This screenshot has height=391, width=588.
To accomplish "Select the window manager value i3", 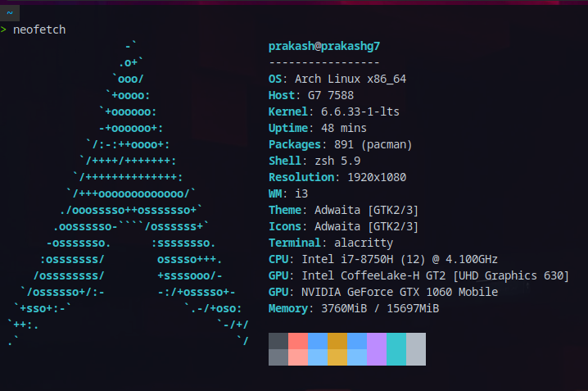I will (301, 193).
